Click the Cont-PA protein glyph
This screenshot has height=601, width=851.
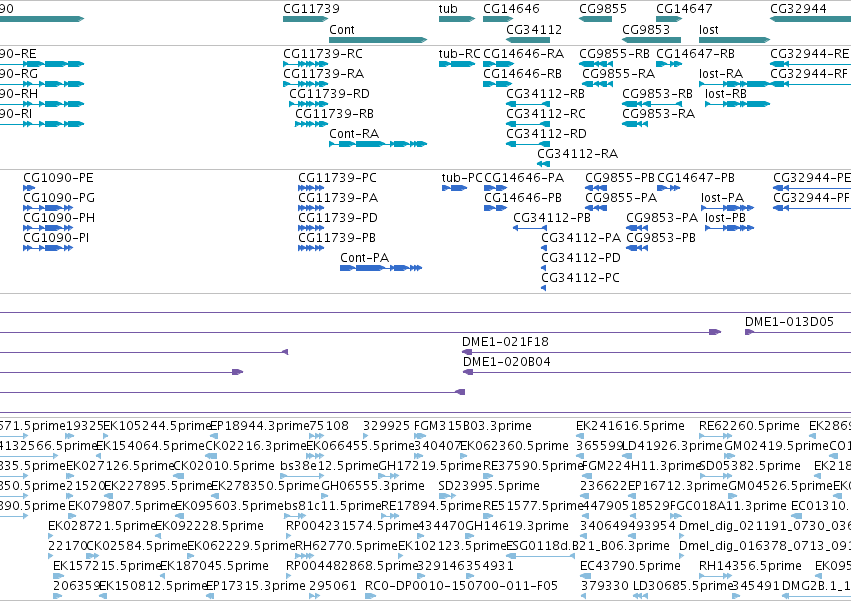[x=381, y=268]
